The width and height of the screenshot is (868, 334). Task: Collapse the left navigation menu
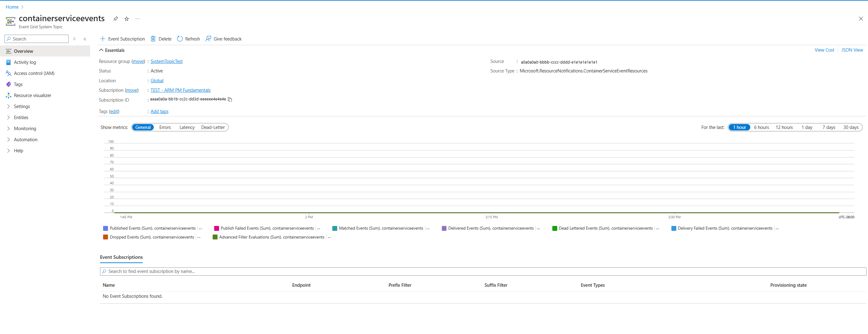[85, 39]
